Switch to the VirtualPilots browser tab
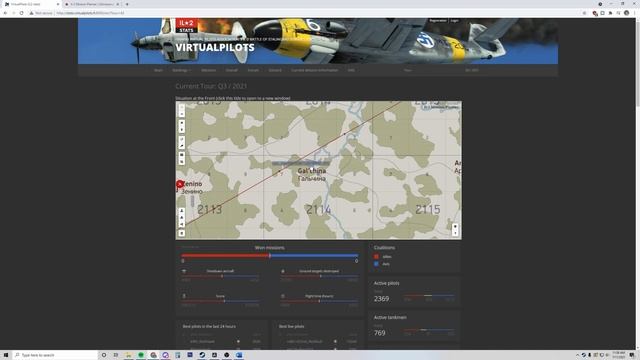Screen dimensions: 640x360 (31, 4)
